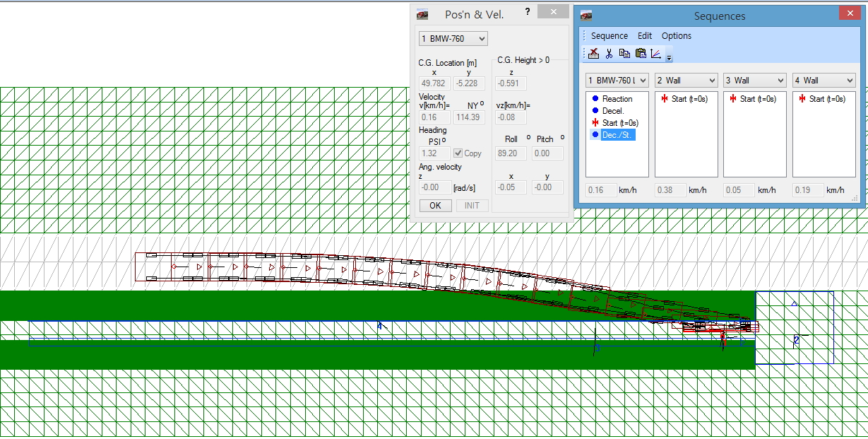Screen dimensions: 868x439
Task: Select the Reaction sequence item
Action: click(617, 99)
